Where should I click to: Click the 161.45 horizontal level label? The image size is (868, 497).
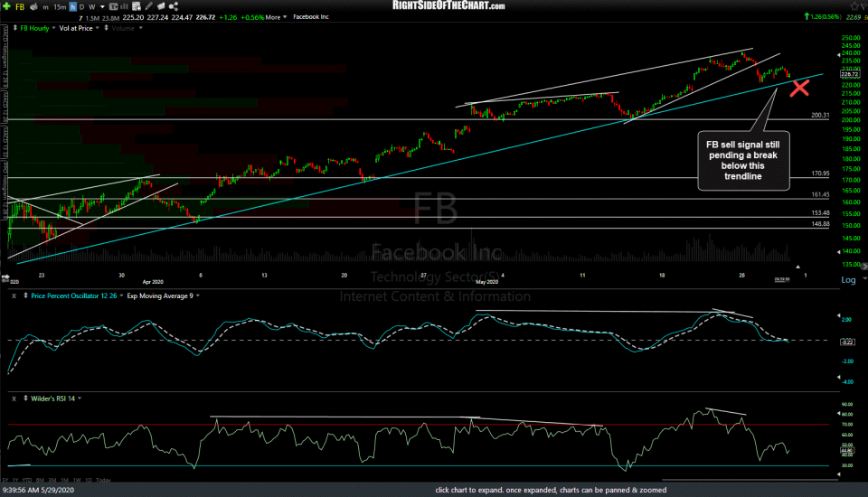click(x=820, y=194)
